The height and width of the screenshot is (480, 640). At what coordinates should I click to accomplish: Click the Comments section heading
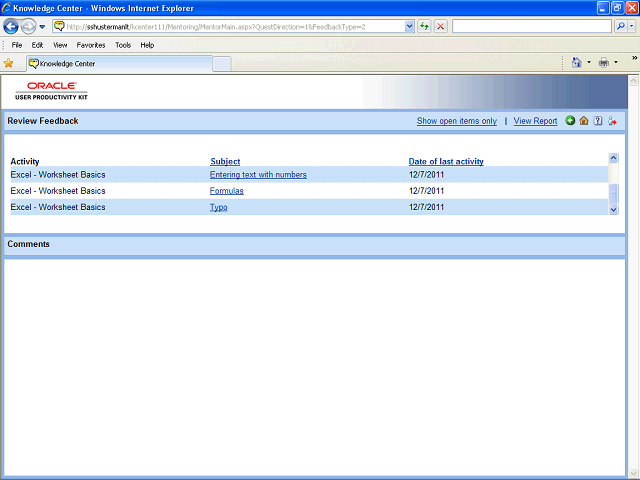[28, 244]
